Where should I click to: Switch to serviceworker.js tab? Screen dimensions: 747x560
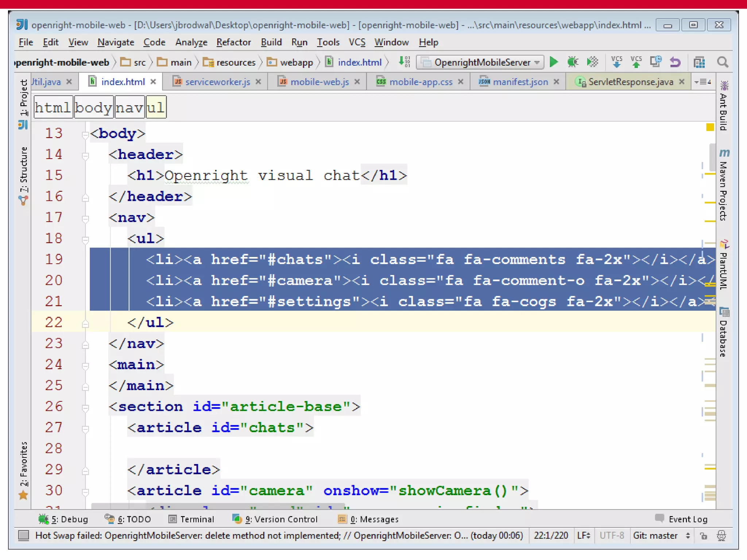pos(217,82)
